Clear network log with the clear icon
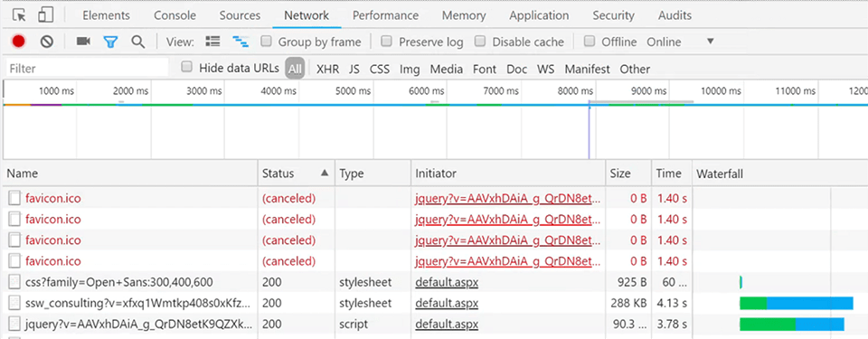 pos(46,42)
